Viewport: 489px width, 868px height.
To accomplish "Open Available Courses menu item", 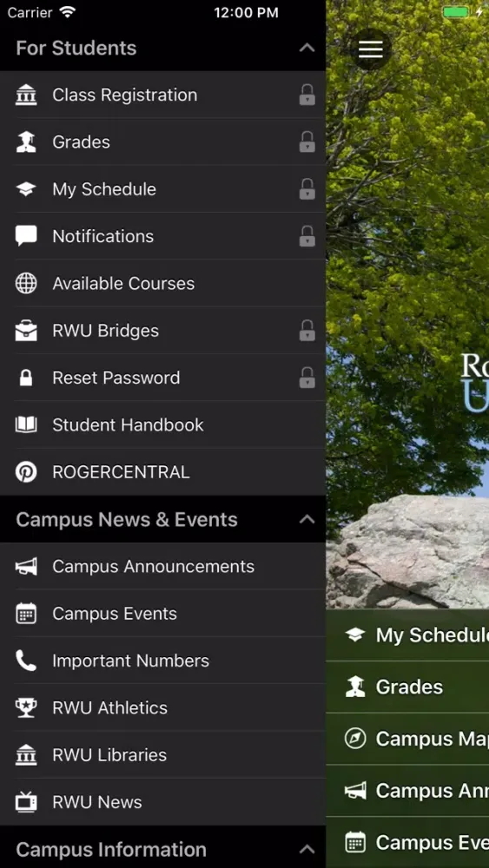I will [162, 284].
